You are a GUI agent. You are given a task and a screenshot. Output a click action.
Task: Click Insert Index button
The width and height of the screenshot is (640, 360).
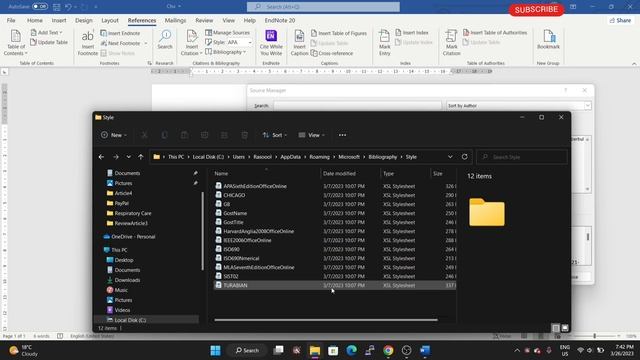coord(412,32)
